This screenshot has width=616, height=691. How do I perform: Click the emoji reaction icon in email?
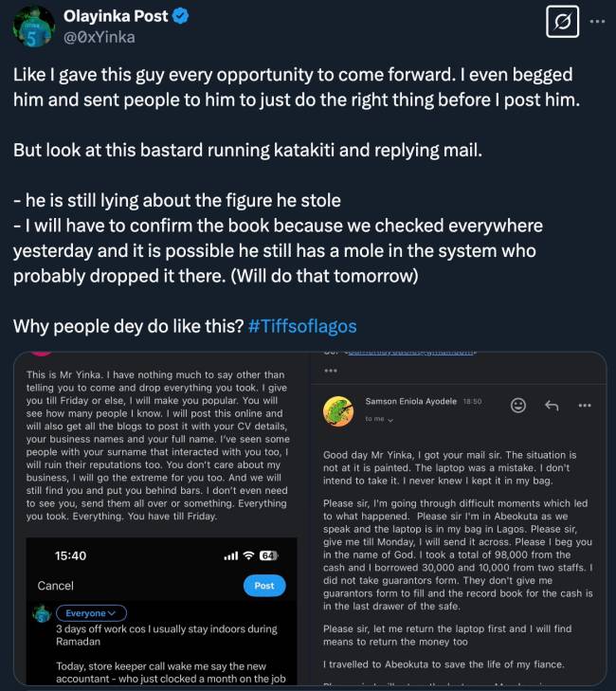click(518, 405)
